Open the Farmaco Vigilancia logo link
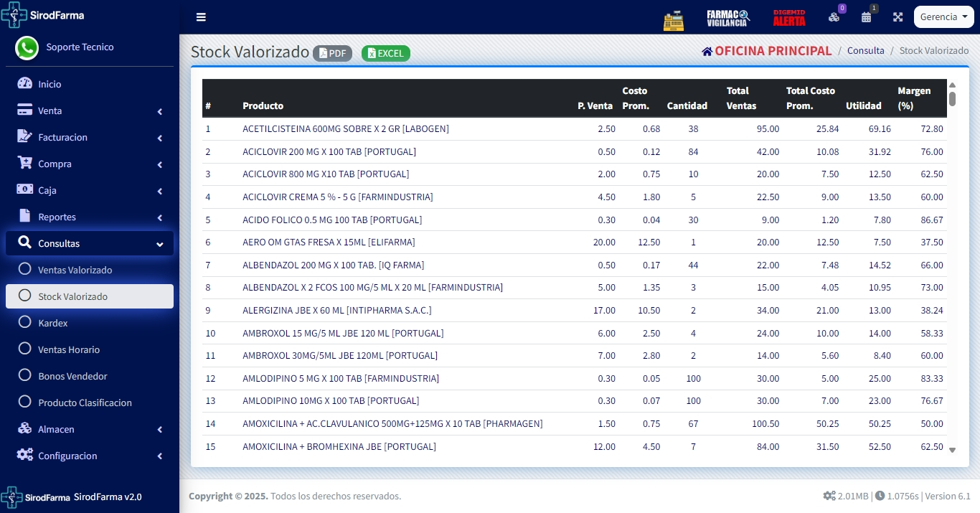Screen dimensions: 980x513 (x=727, y=18)
